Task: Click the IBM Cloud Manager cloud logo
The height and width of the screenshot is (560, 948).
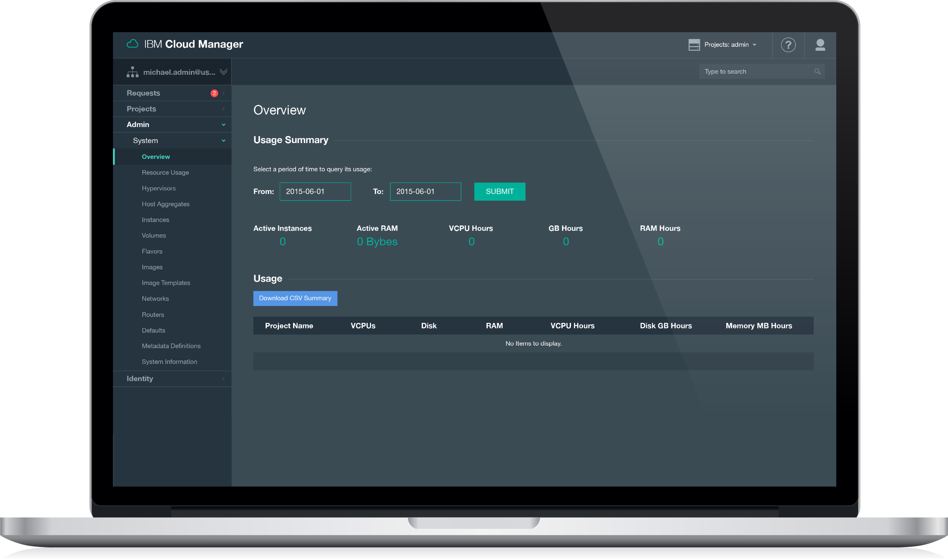Action: tap(132, 44)
